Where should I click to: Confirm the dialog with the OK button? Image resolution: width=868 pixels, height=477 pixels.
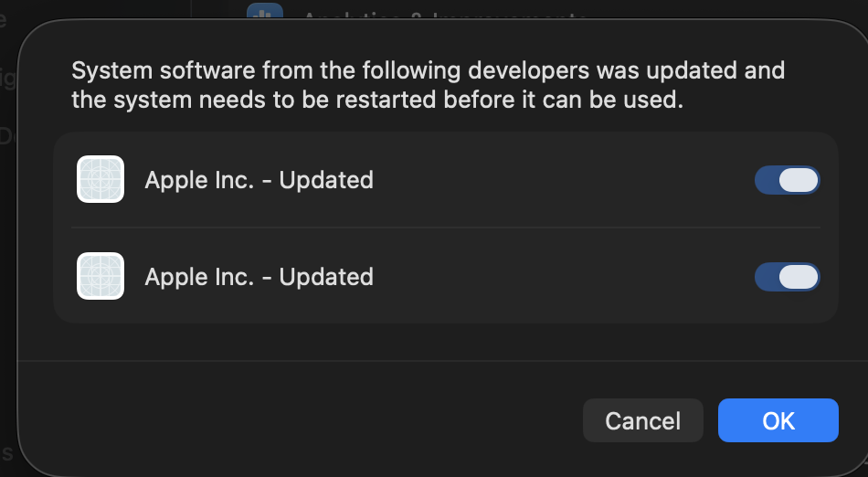(x=778, y=420)
